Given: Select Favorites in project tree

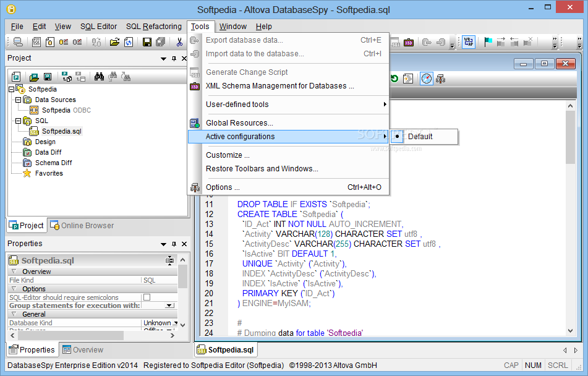Looking at the screenshot, I should point(43,173).
